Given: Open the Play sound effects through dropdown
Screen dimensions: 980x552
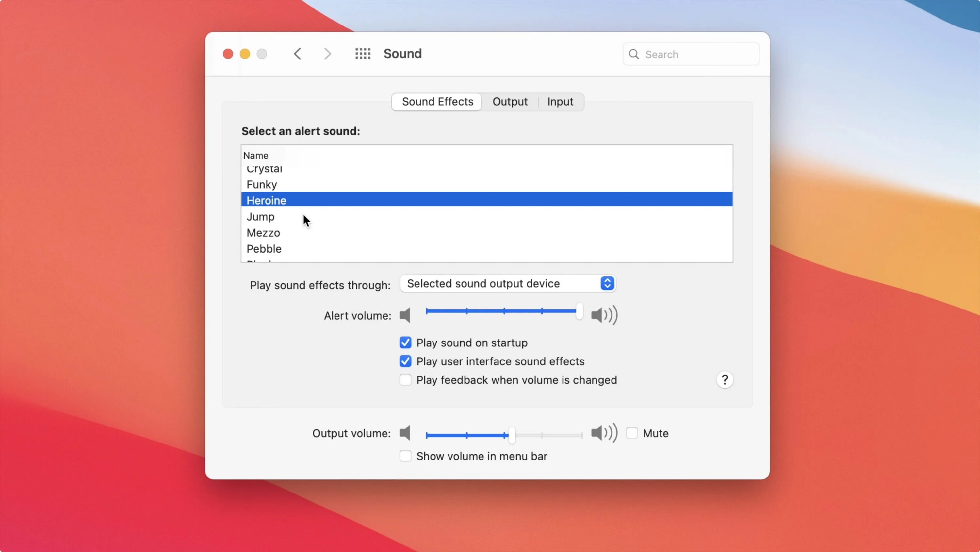Looking at the screenshot, I should click(508, 283).
